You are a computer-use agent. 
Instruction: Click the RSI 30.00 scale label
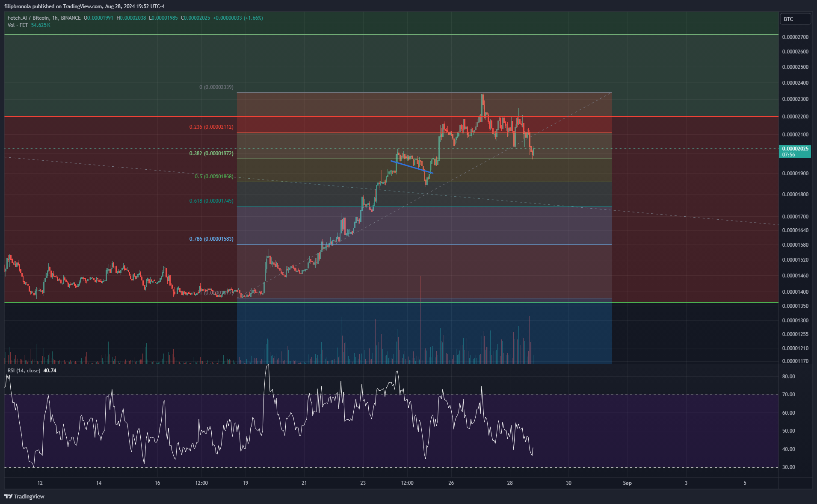tap(788, 467)
